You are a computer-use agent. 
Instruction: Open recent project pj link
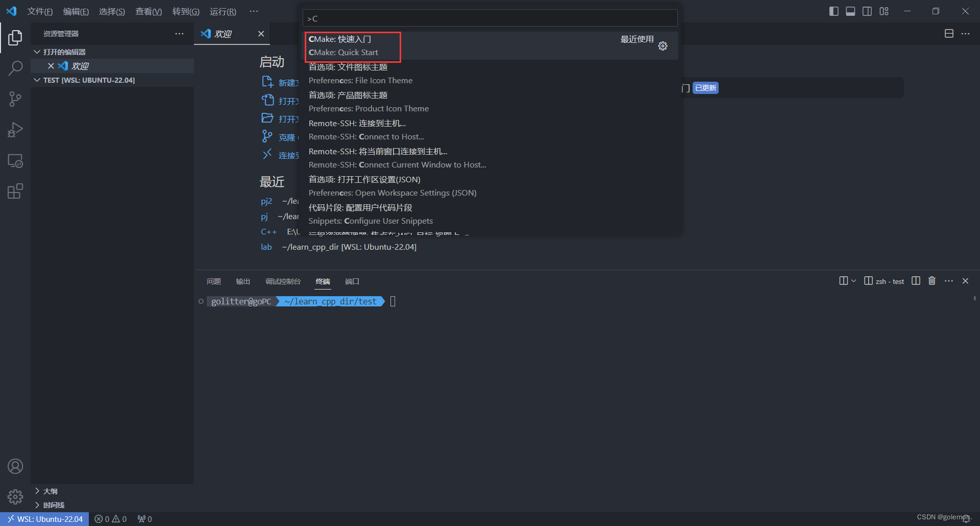[264, 217]
